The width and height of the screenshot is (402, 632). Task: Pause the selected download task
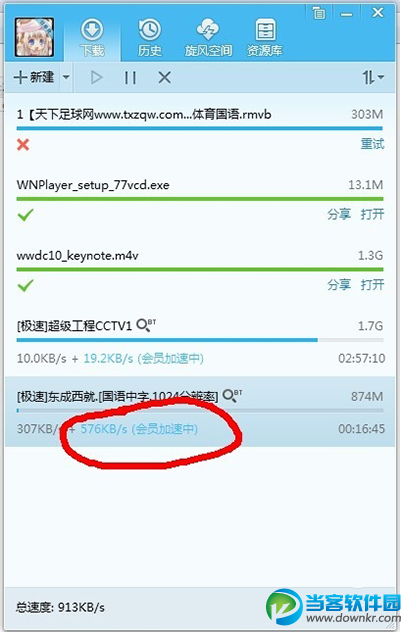[130, 77]
